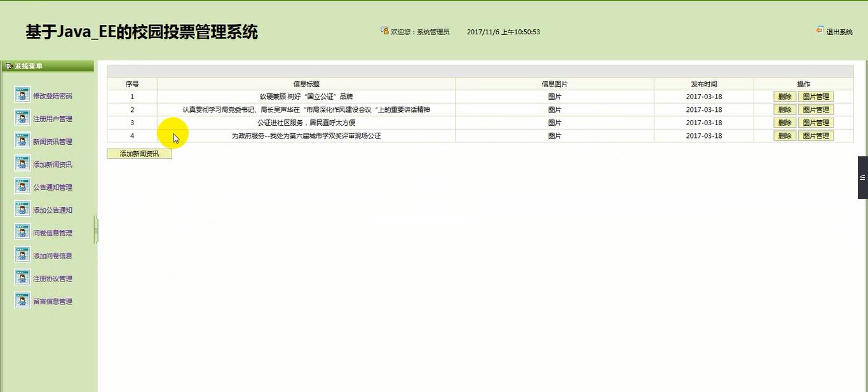Screen dimensions: 868x392
Task: Click the icon beside 问卷信息管理
Action: coord(22,232)
